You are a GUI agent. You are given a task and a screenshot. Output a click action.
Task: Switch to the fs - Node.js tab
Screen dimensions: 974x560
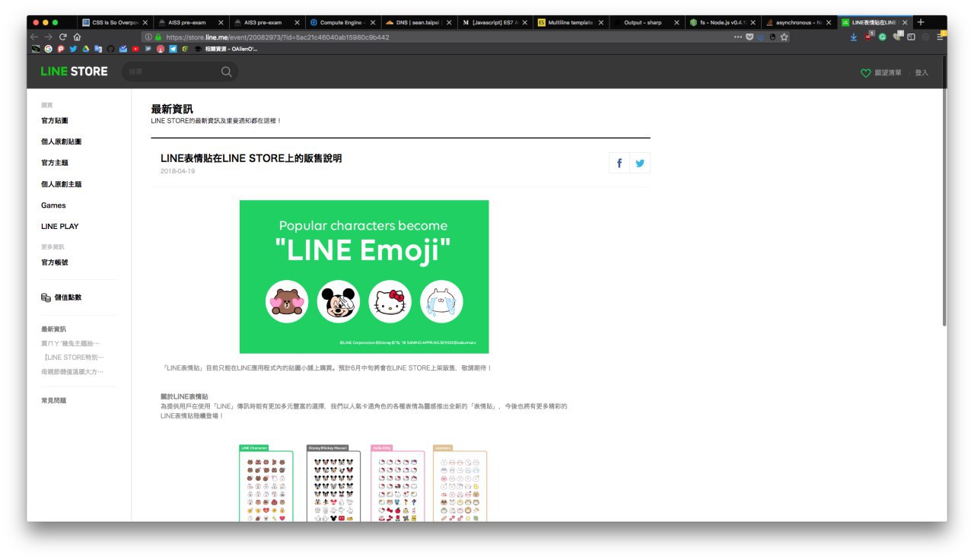(723, 23)
